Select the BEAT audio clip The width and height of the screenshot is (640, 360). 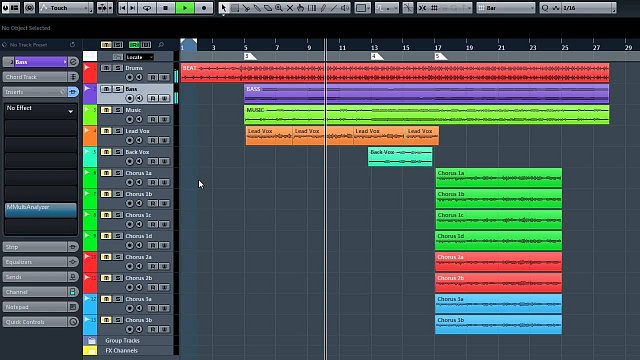click(x=395, y=73)
